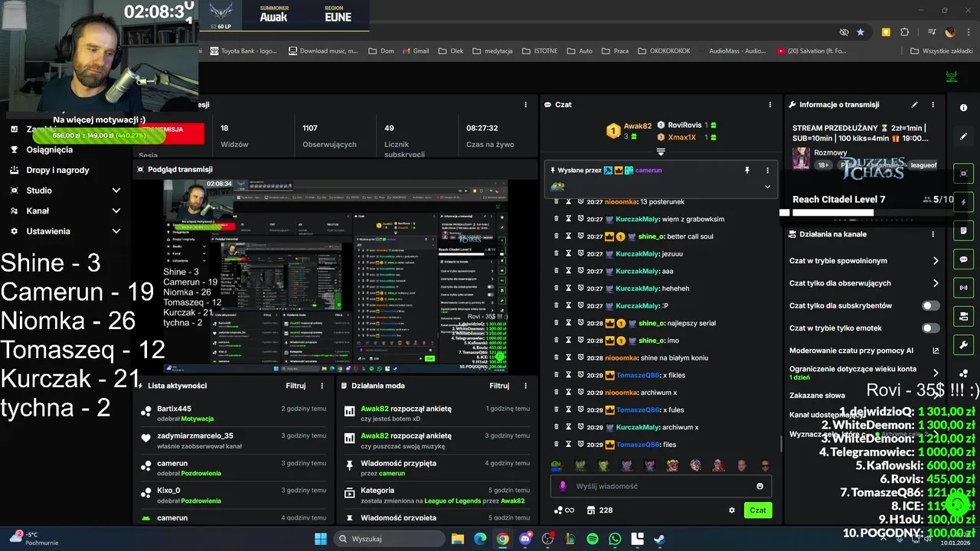
Task: Toggle the stream preview panel icon in right sidebar
Action: click(x=963, y=174)
